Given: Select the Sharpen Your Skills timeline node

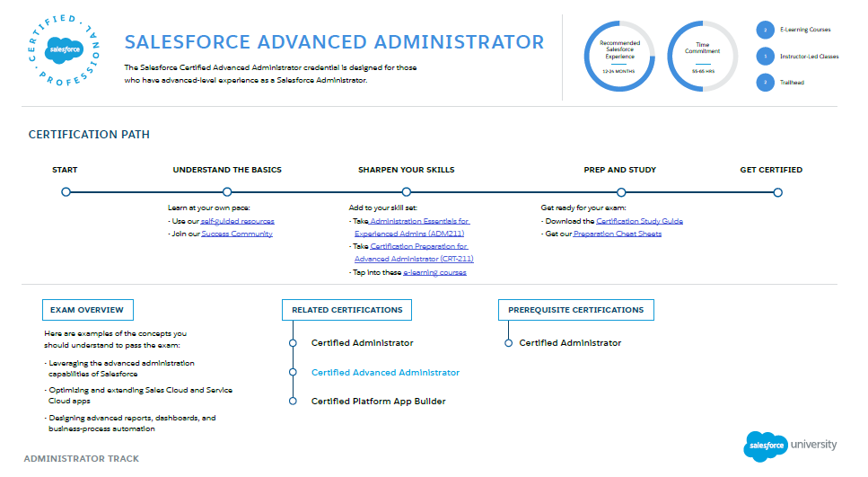Looking at the screenshot, I should (x=407, y=192).
